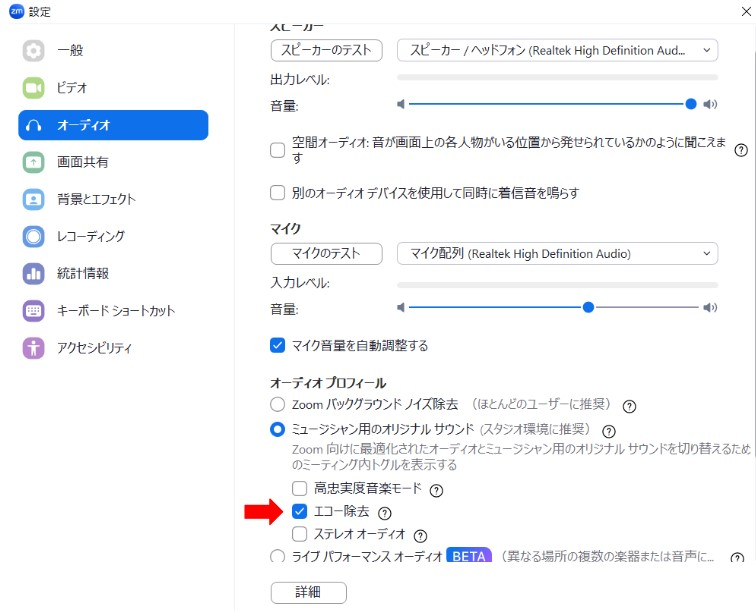Close the 設定 window
This screenshot has height=611, width=756.
click(746, 11)
